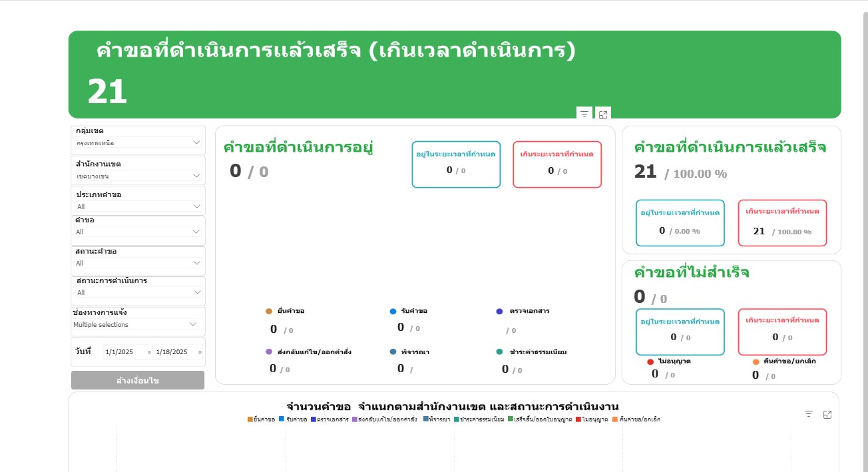This screenshot has height=472, width=868.
Task: Click the 21 / 100.00 % completed total
Action: click(x=680, y=172)
